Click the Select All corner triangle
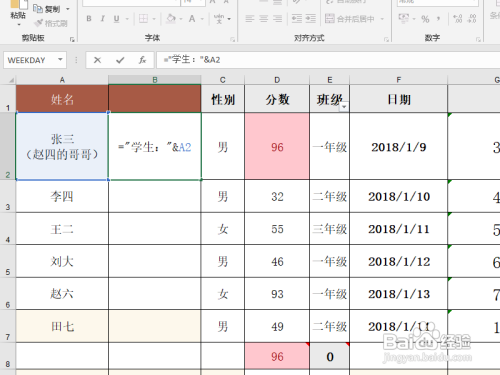500x375 pixels. point(11,80)
